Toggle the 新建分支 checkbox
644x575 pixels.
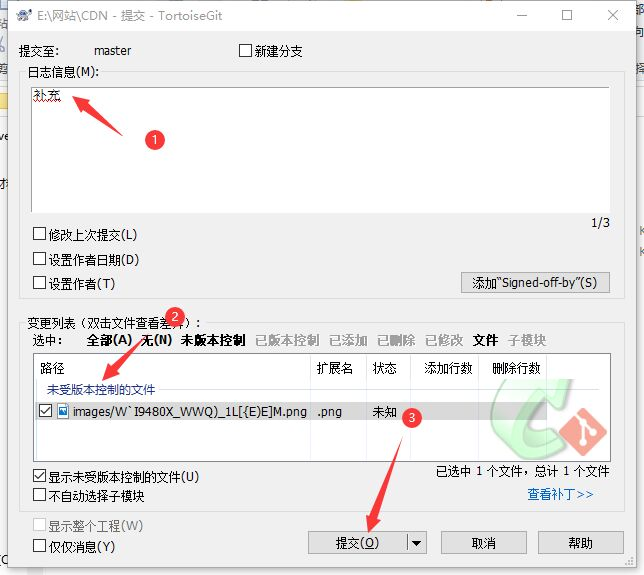[245, 51]
